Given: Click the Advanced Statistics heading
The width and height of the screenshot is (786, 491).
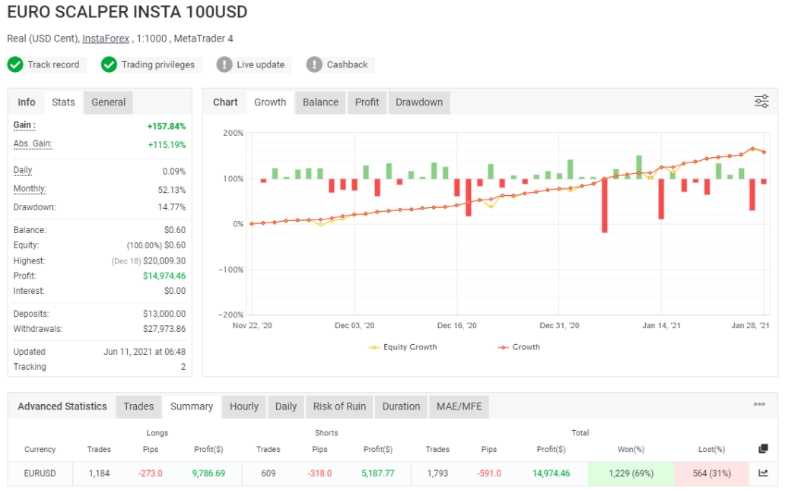Looking at the screenshot, I should click(62, 406).
